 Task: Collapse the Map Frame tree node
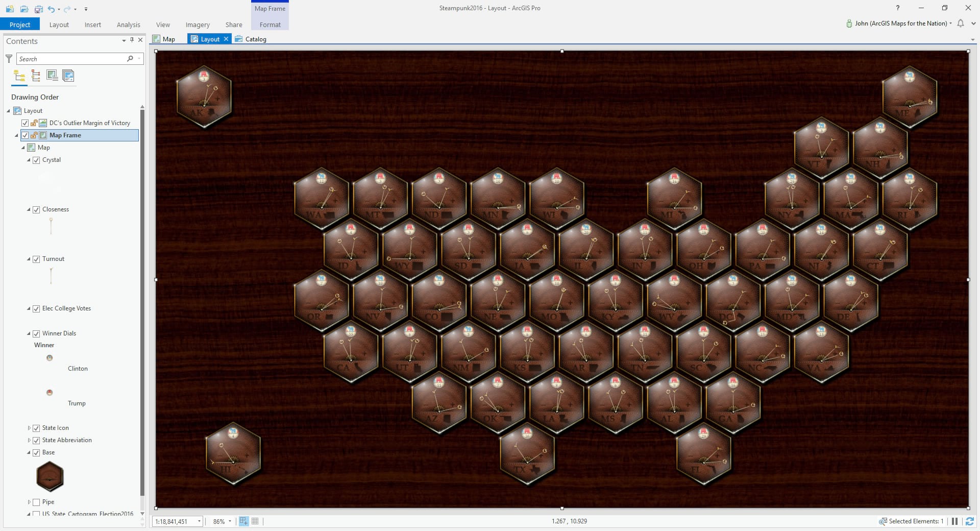click(x=16, y=135)
